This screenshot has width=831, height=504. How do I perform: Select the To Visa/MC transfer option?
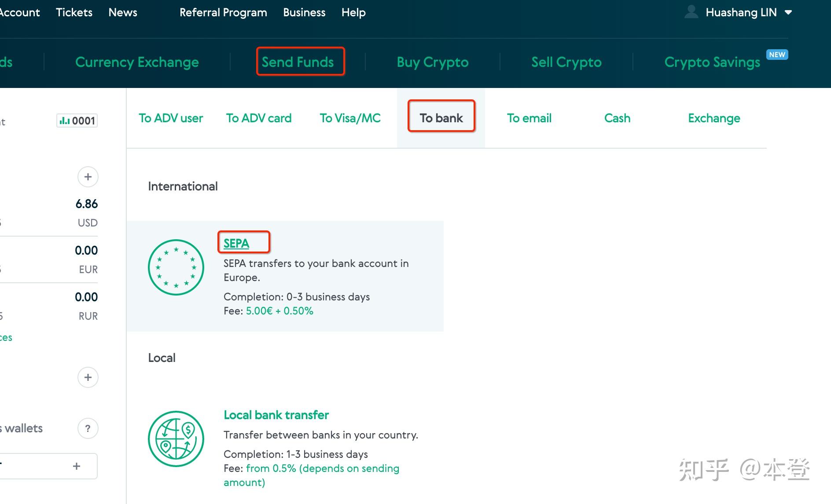[350, 118]
